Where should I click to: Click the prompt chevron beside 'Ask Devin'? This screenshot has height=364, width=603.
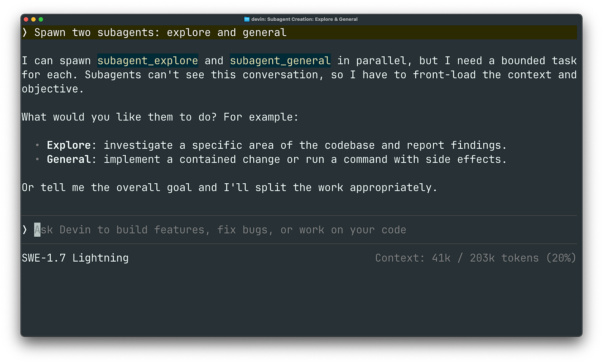point(25,230)
